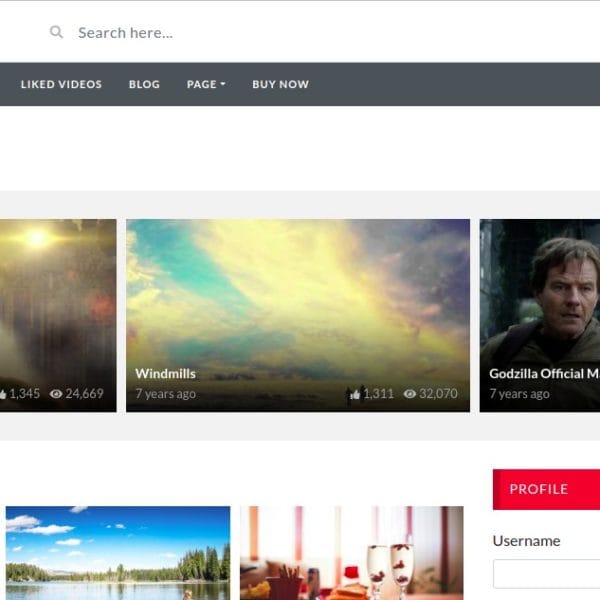Click the thumbs-up icon on Windmills video

click(354, 394)
